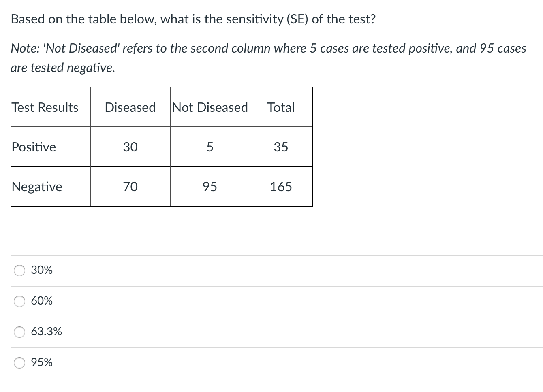Viewport: 543px width, 392px height.
Task: Click the Diseased column header
Action: click(130, 107)
